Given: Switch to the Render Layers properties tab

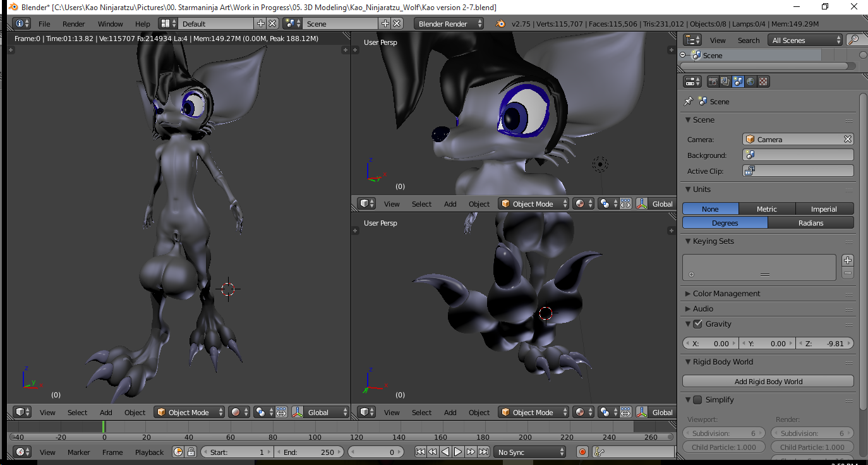Looking at the screenshot, I should [x=725, y=82].
